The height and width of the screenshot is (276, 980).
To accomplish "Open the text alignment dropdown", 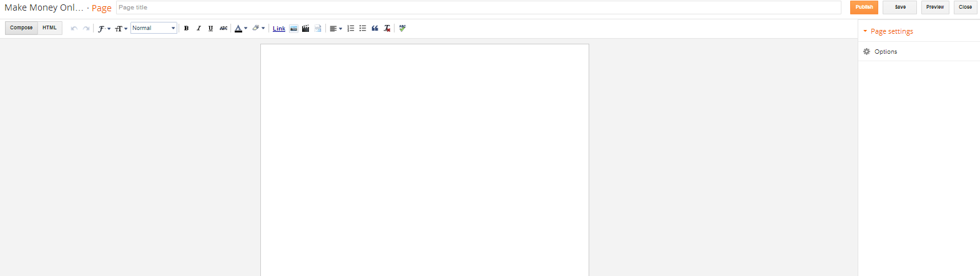I will tap(336, 28).
